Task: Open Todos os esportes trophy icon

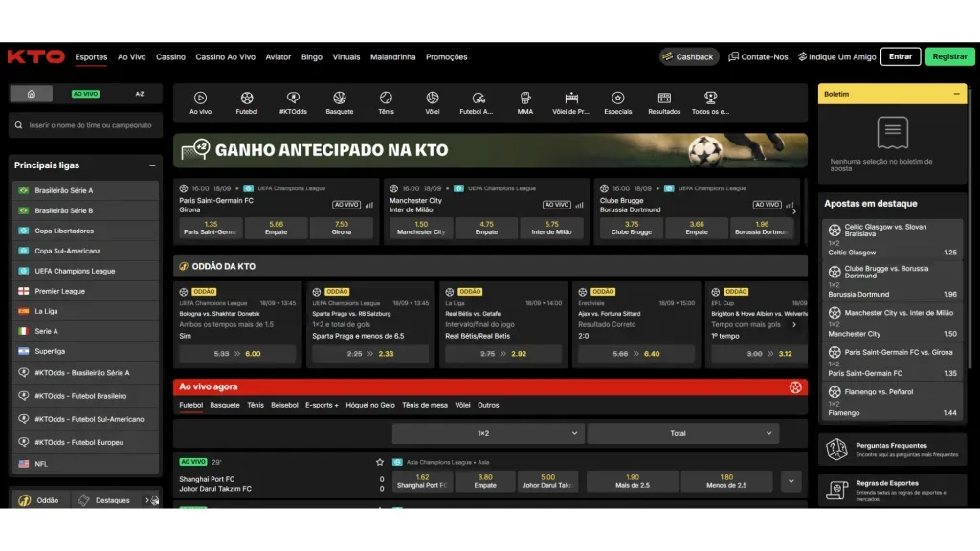Action: pyautogui.click(x=710, y=98)
